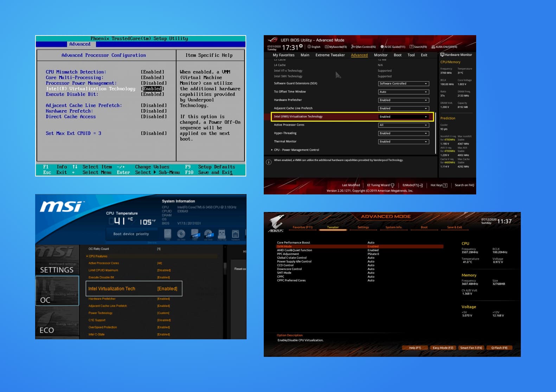The image size is (556, 392).
Task: Open ASUS Hardware Prefetcher dropdown
Action: point(403,100)
